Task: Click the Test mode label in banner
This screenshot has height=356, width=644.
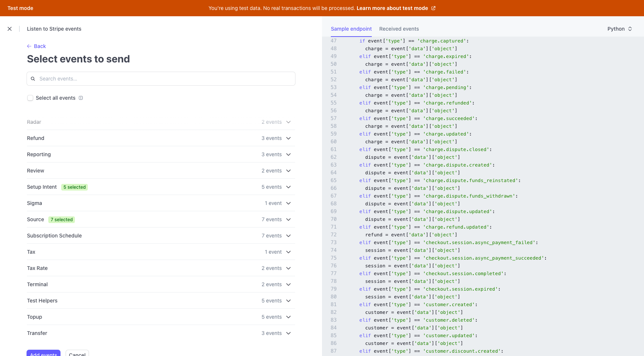Action: 20,8
